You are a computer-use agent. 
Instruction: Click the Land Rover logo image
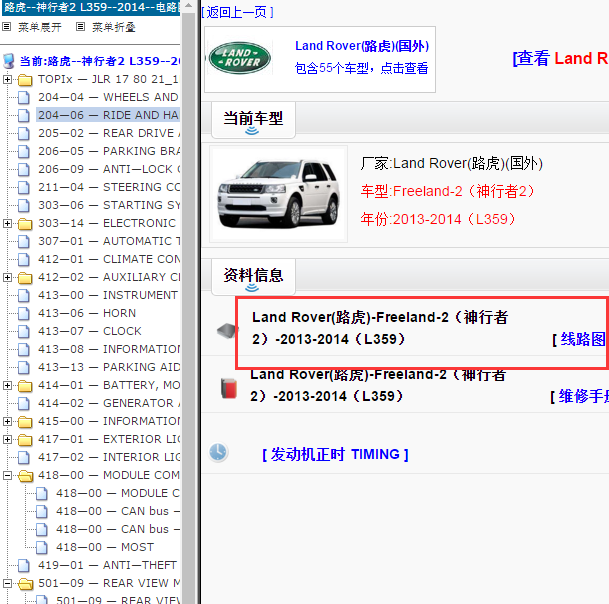[240, 58]
